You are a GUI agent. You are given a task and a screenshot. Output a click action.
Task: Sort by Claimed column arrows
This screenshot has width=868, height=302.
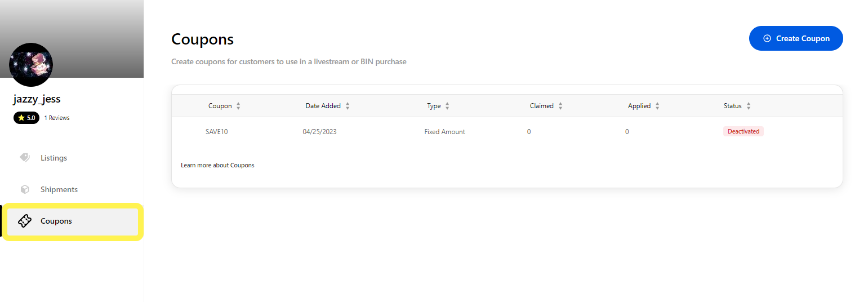(x=560, y=106)
